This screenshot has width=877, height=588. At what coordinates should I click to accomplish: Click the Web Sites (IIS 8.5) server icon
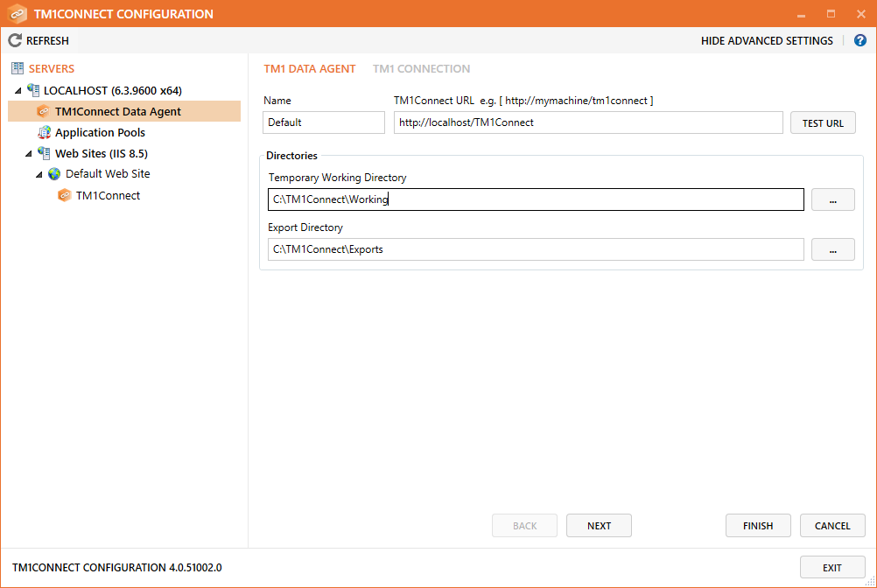click(44, 153)
